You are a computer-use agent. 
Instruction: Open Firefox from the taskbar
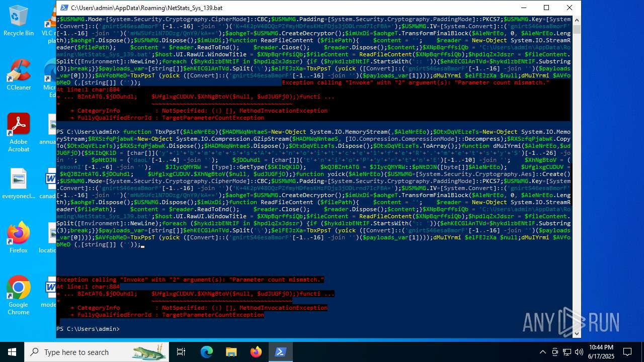pyautogui.click(x=256, y=352)
